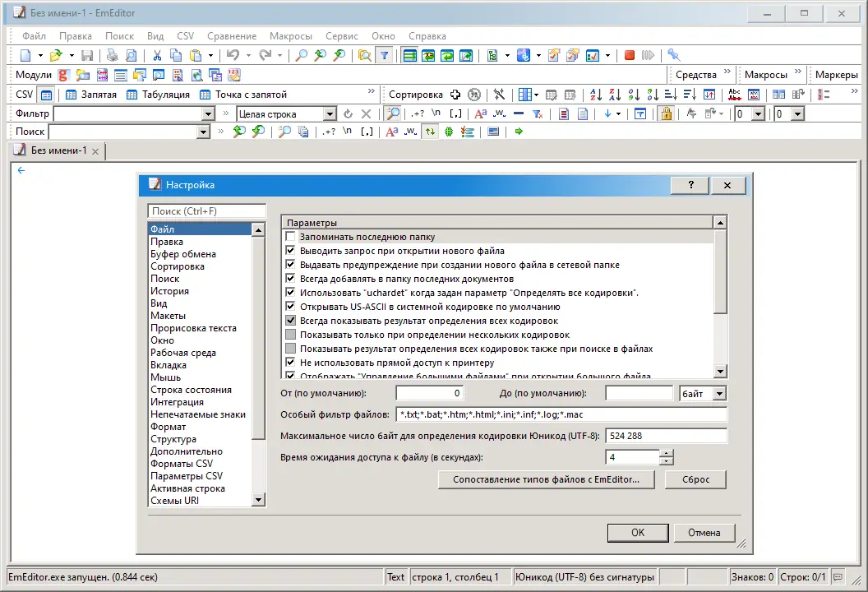Click the Undo arrow icon
Screen dimensions: 868x592
click(233, 55)
